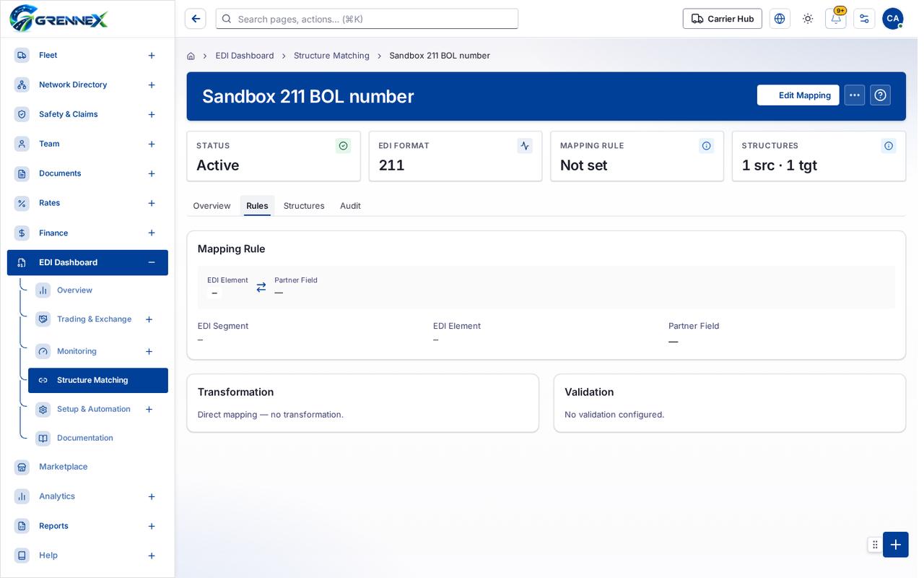Open Documentation under EDI Dashboard
Viewport: 924px width, 578px height.
(x=98, y=439)
